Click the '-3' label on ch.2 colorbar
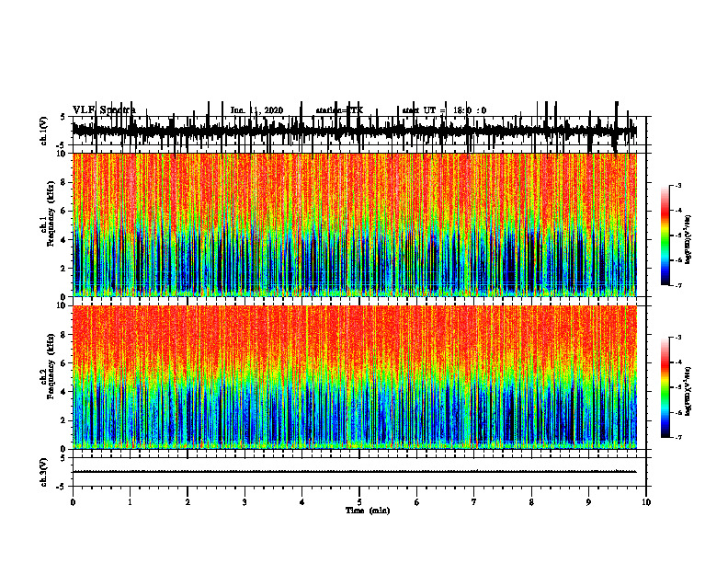Viewport: 728px width, 563px height. 678,338
